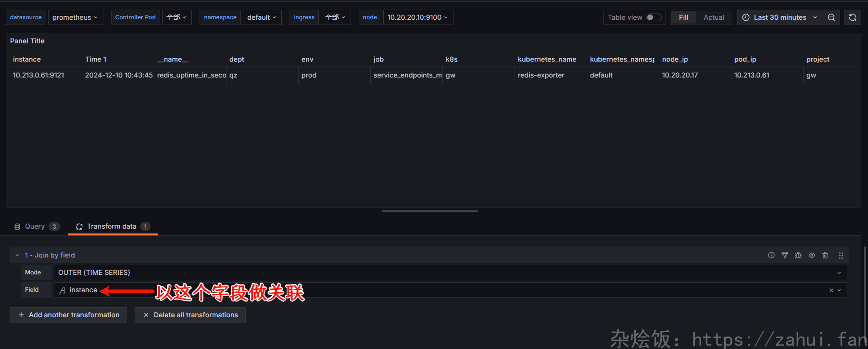Click Add another transformation button
The width and height of the screenshot is (868, 349).
point(68,315)
